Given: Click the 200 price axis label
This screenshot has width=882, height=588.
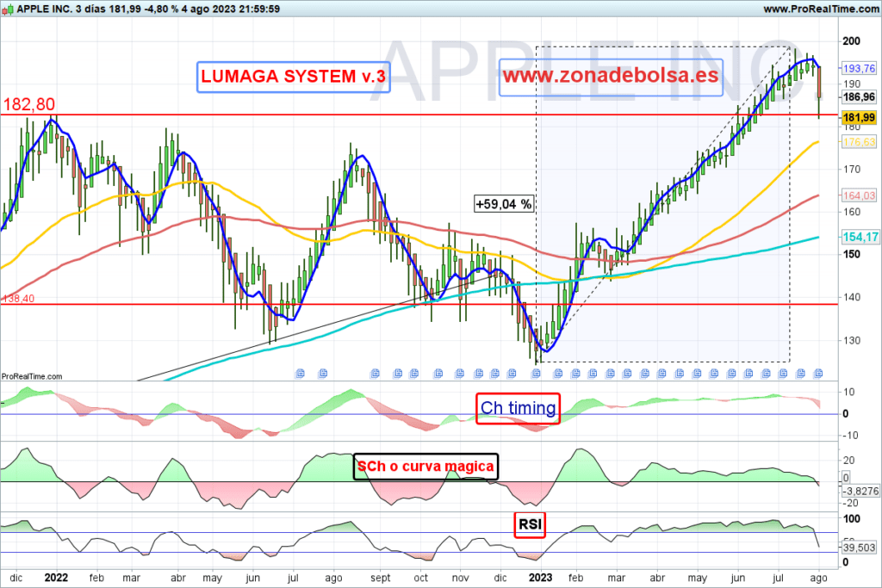Looking at the screenshot, I should click(851, 41).
